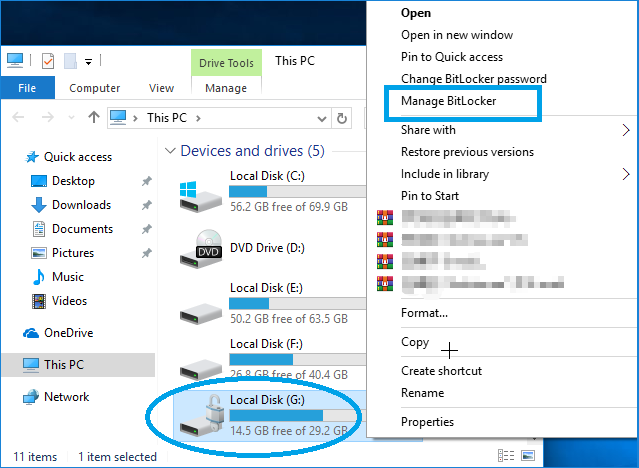Open the address bar history dropdown
The width and height of the screenshot is (639, 468).
pos(322,119)
